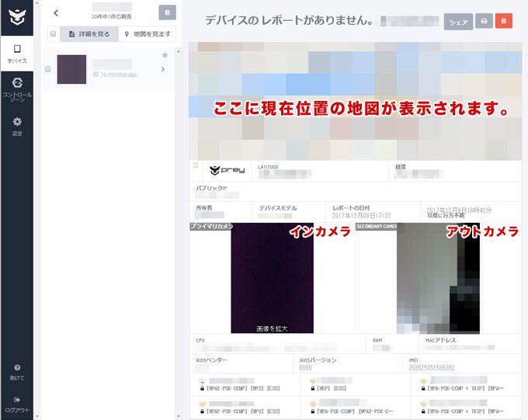Tick the select-all checkbox above the report list
Screen dimensions: 528x420
52,34
